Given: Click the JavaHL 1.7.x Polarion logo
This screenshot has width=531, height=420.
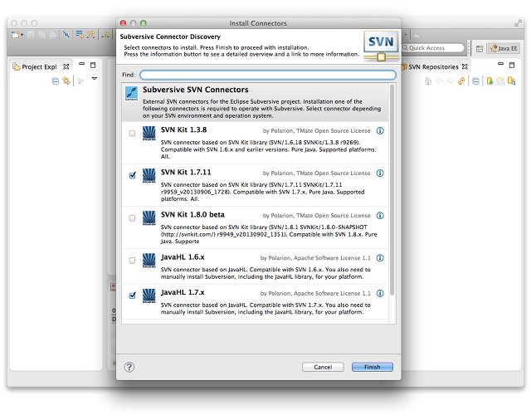Looking at the screenshot, I should pos(149,295).
